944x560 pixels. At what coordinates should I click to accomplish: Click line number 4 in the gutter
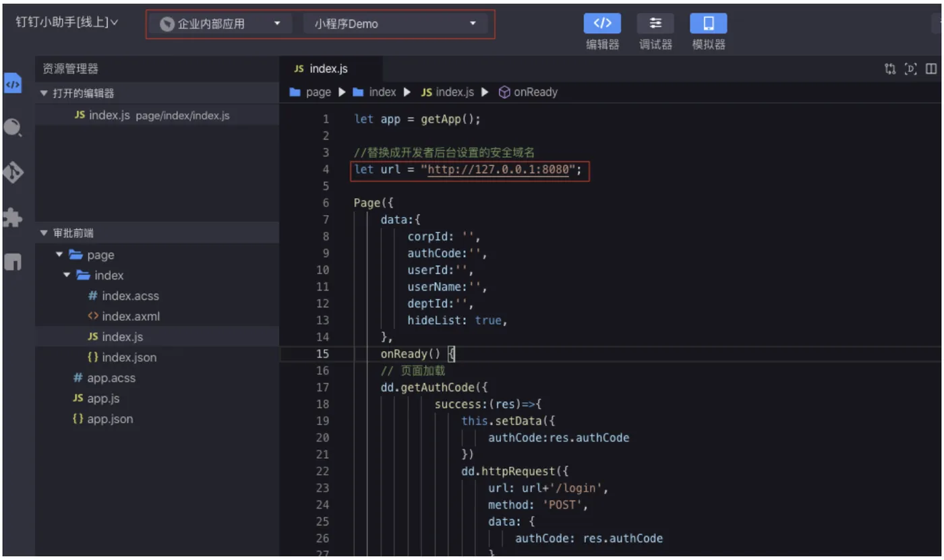(x=326, y=169)
